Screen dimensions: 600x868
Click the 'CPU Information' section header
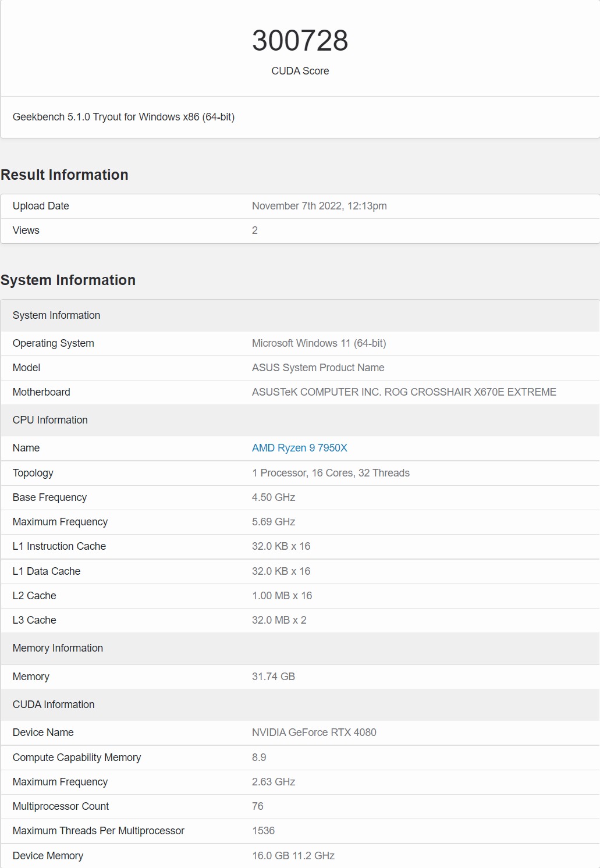pyautogui.click(x=300, y=420)
